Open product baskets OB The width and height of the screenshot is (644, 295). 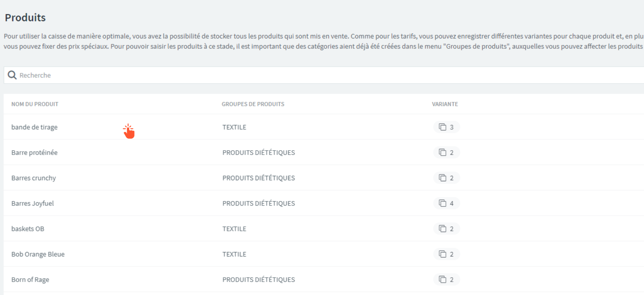tap(28, 229)
